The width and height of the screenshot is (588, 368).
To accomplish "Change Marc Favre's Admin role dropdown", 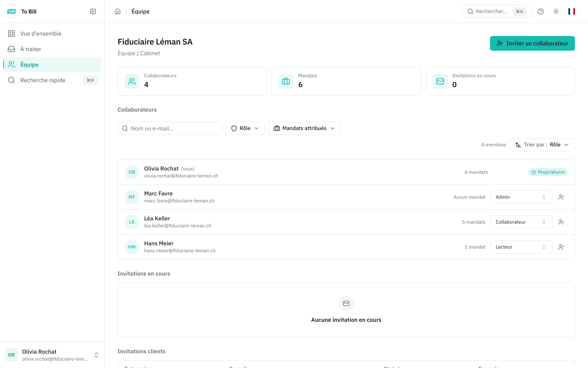I will pos(521,197).
